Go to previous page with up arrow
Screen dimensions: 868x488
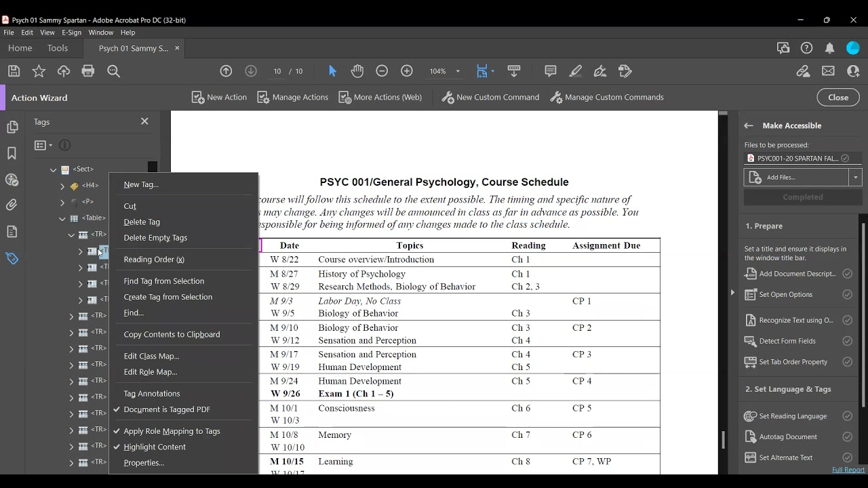point(226,71)
